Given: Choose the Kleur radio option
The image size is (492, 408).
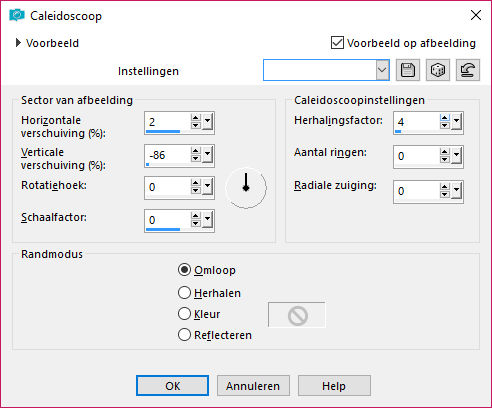Looking at the screenshot, I should pos(184,314).
